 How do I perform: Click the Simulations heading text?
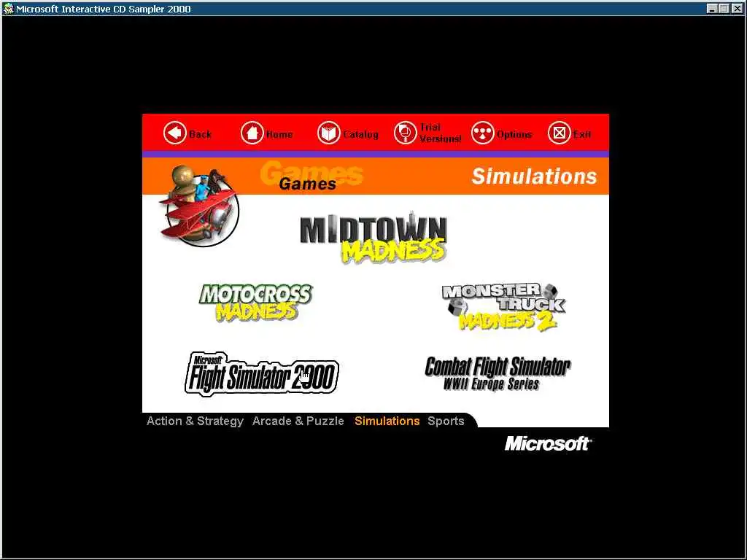[x=534, y=176]
